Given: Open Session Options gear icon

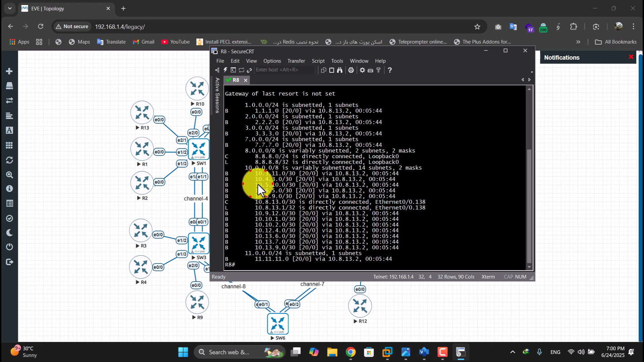Looking at the screenshot, I should 362,70.
